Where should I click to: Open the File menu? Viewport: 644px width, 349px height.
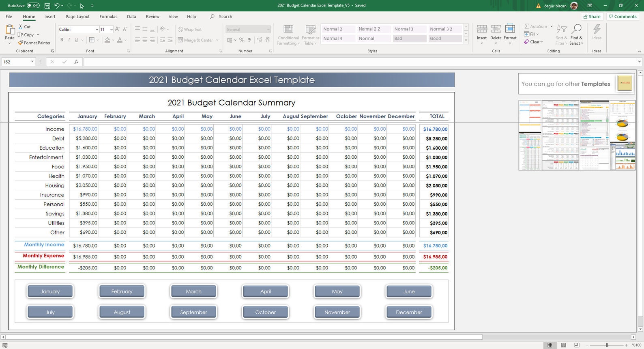point(9,17)
